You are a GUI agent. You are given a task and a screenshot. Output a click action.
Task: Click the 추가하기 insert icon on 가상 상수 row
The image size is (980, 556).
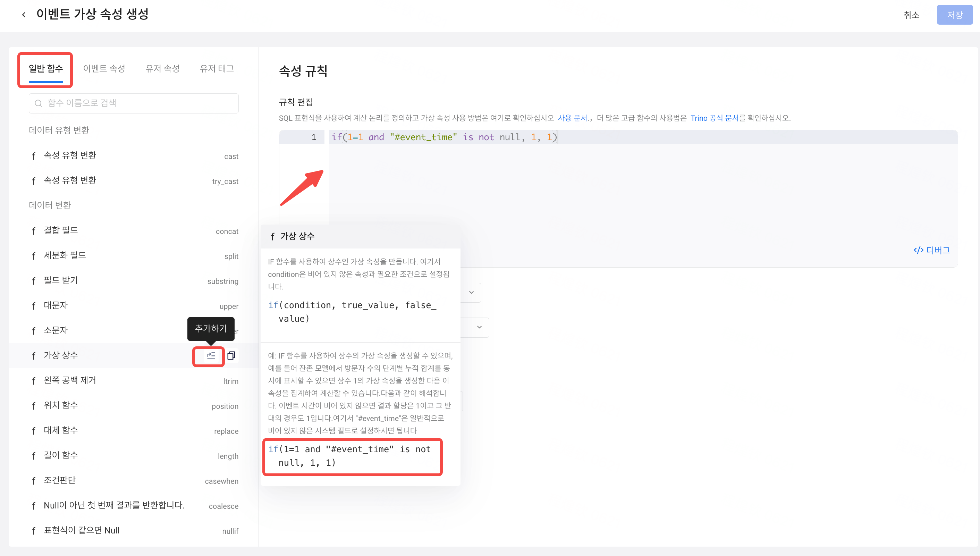211,355
